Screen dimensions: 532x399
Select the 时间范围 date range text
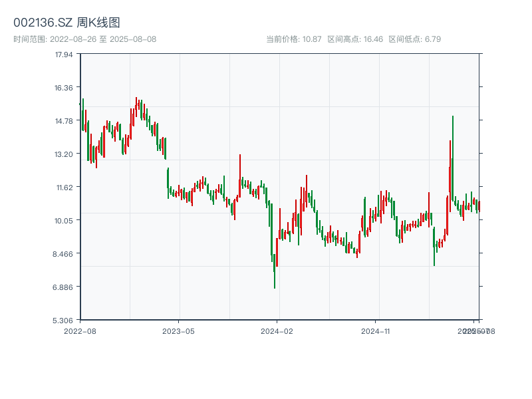(x=85, y=39)
